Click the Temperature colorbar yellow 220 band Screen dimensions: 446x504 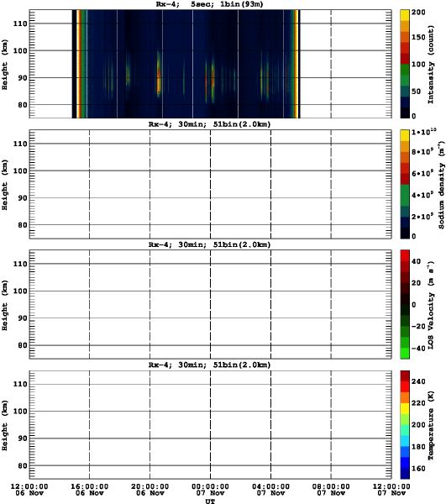[405, 408]
